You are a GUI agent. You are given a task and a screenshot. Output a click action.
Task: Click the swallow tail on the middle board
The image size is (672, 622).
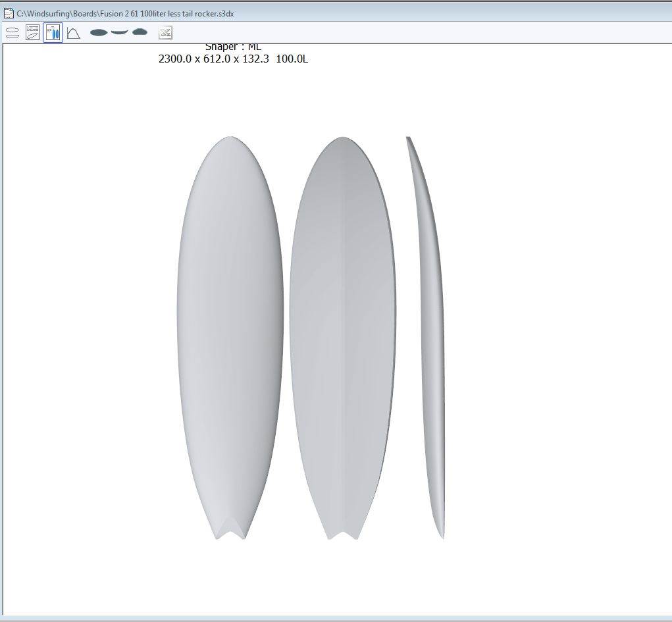343,533
